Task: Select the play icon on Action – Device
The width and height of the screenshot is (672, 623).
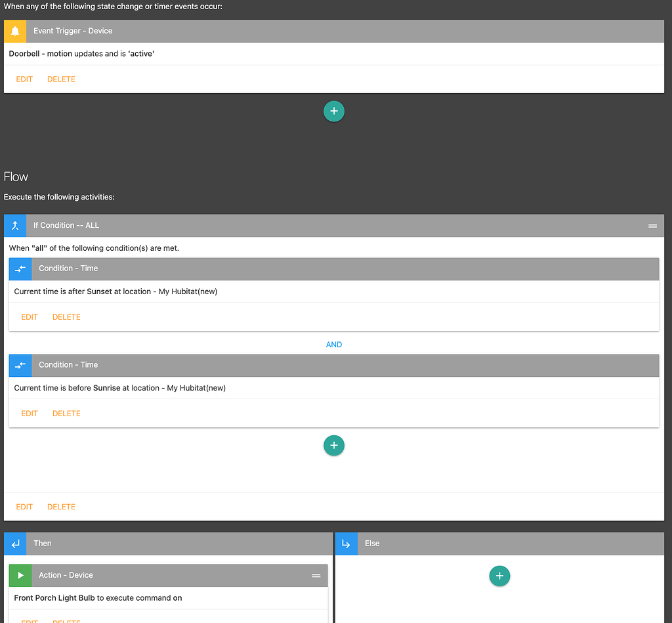Action: point(20,575)
